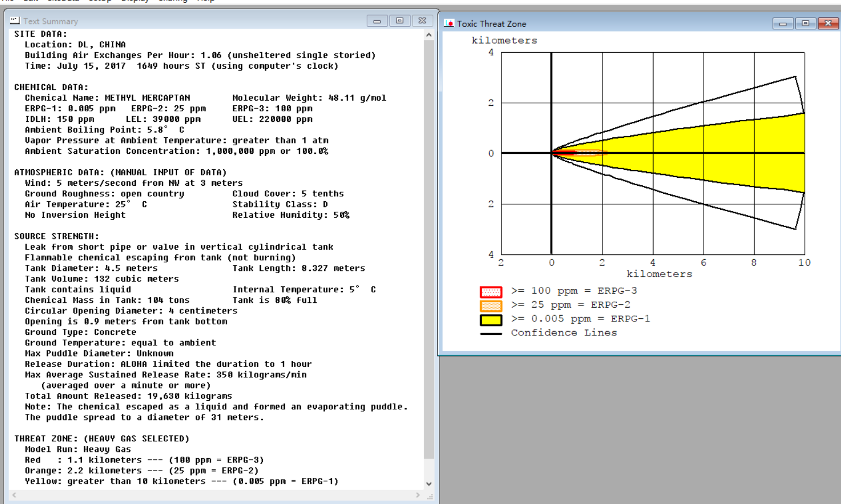Image resolution: width=841 pixels, height=504 pixels.
Task: Click the 'Red : 1.1 kilometers' line
Action: [x=144, y=460]
